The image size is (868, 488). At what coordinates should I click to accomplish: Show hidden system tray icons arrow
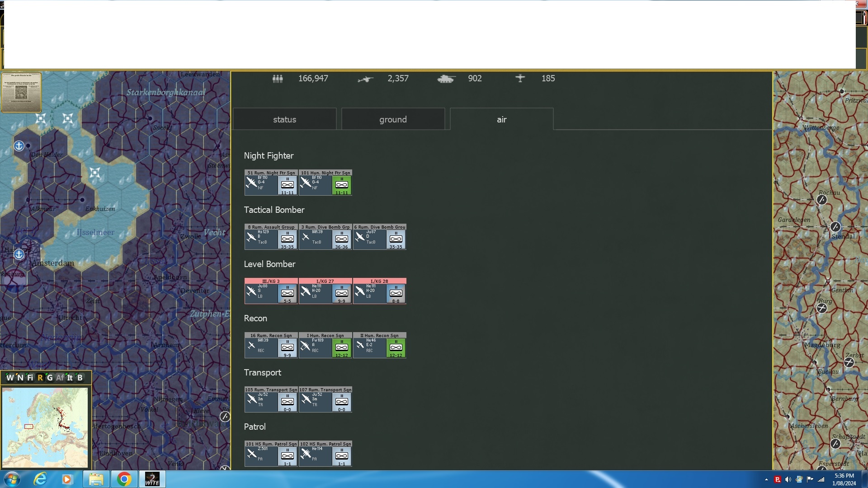point(766,479)
